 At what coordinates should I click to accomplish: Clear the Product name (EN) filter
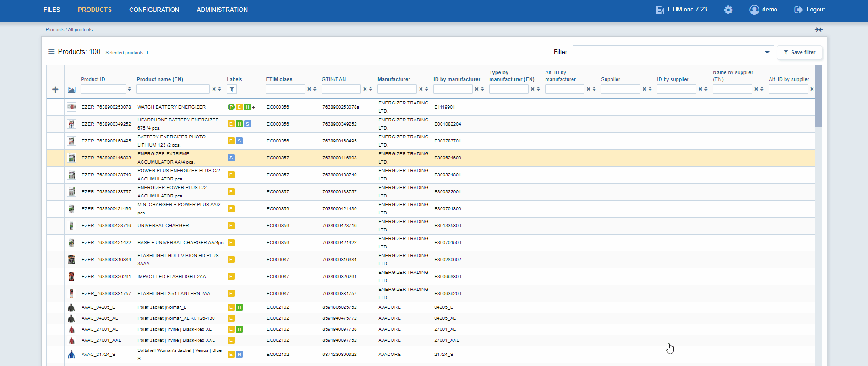tap(214, 89)
